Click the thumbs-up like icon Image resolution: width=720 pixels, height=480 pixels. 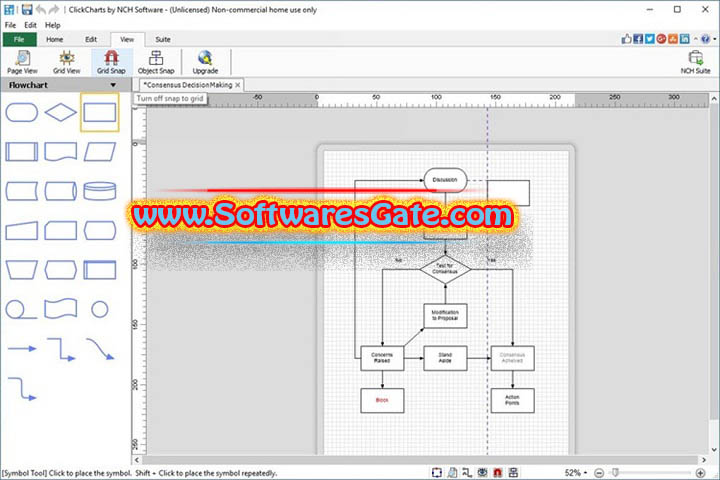click(x=626, y=39)
